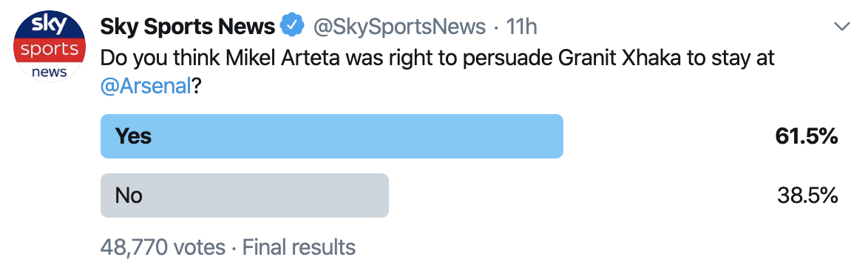The image size is (868, 274).
Task: Open the @SkySportsNews handle
Action: point(400,27)
